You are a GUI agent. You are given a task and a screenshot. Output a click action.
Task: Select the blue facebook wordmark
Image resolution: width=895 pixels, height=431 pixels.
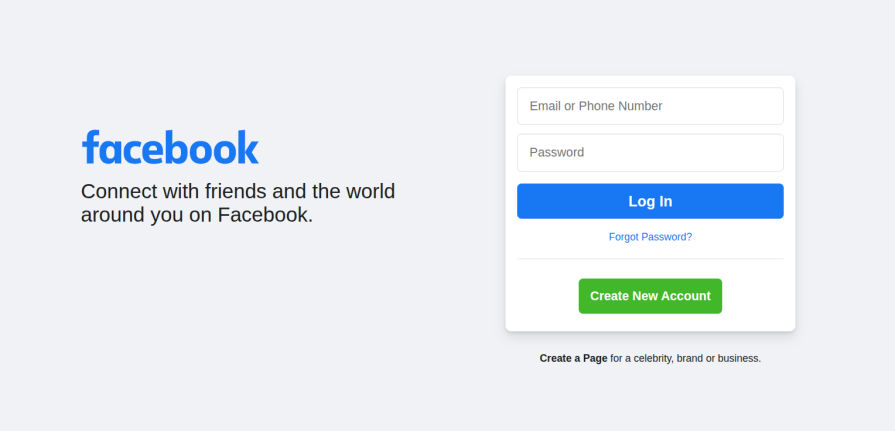(170, 148)
